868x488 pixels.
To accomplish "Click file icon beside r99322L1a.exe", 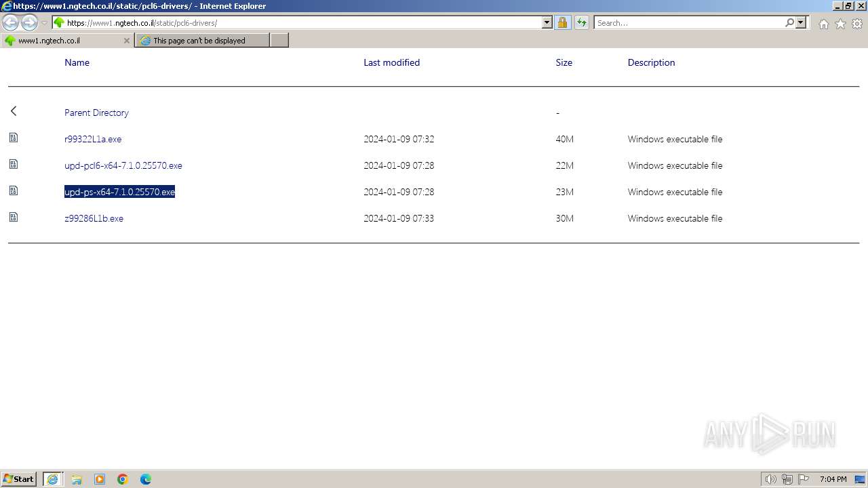I will (x=14, y=138).
